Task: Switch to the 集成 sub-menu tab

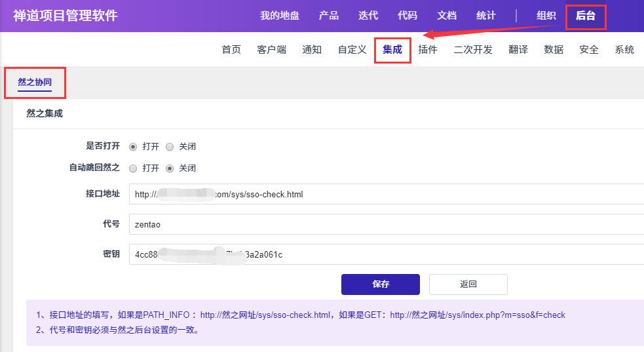Action: (392, 50)
